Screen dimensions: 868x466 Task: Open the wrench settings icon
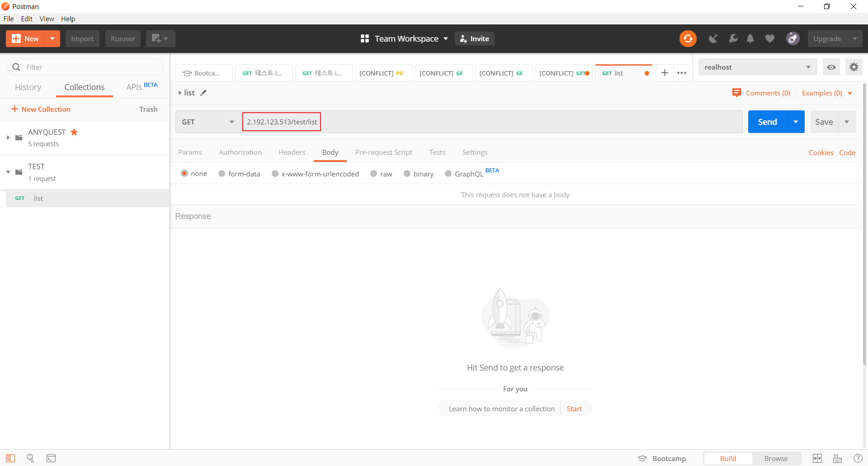tap(733, 39)
